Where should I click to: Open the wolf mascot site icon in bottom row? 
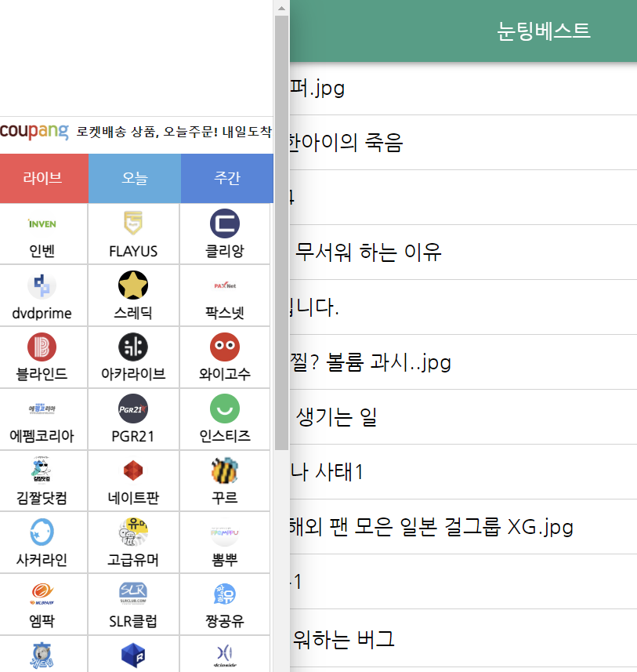42,656
